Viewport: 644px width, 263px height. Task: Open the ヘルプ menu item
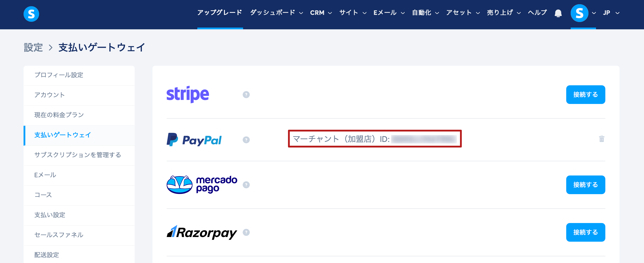click(x=537, y=12)
